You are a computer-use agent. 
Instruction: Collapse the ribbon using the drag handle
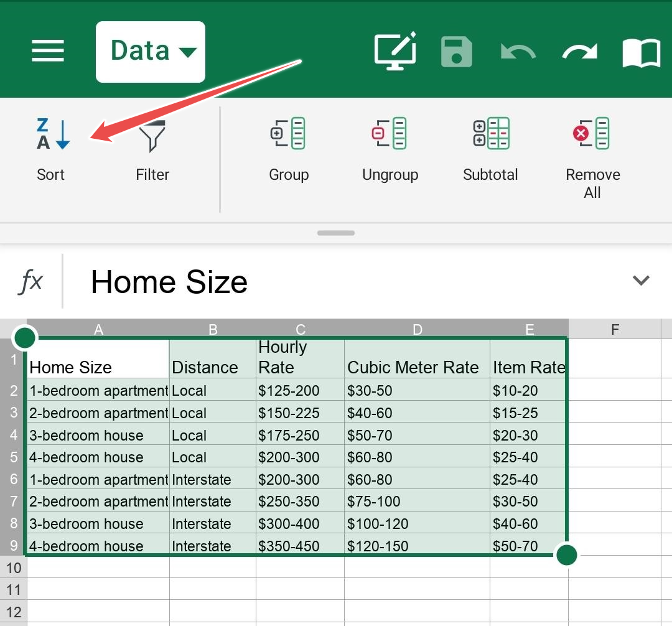336,233
